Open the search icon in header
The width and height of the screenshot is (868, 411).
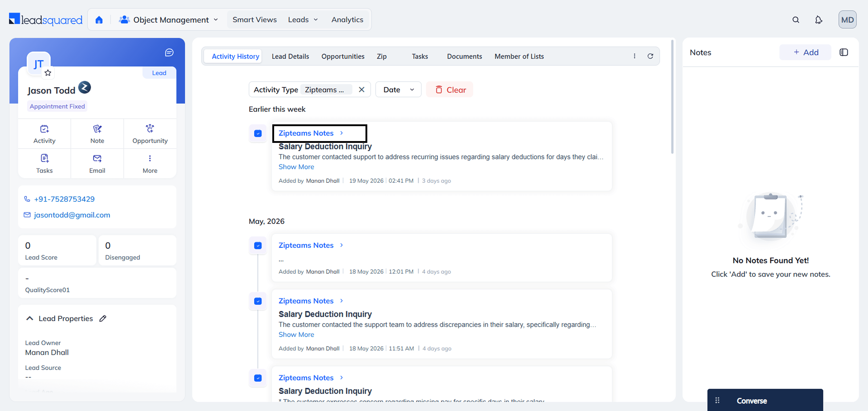(x=796, y=20)
